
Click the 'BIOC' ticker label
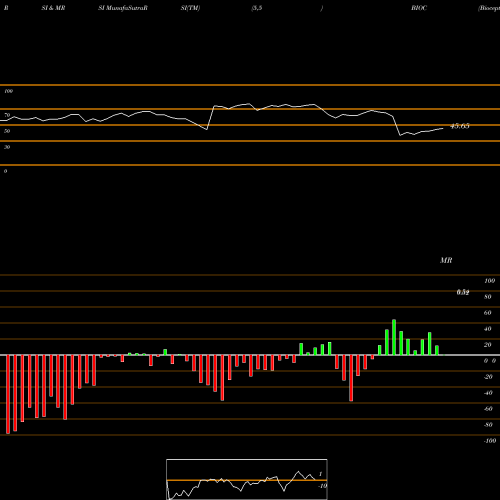coord(419,8)
